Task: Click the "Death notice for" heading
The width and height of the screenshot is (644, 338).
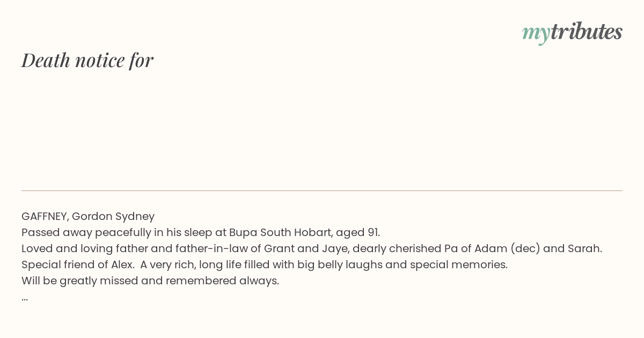Action: 87,60
